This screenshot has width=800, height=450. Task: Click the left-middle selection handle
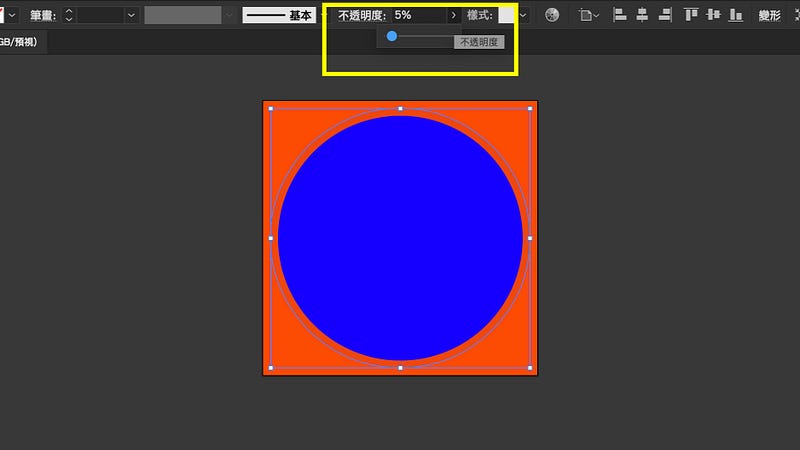pyautogui.click(x=271, y=238)
